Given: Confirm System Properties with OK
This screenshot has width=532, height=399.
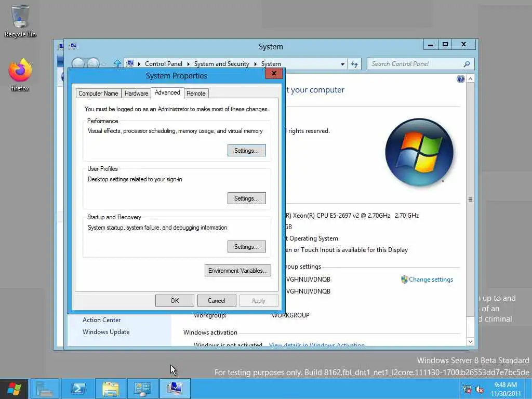Looking at the screenshot, I should point(175,301).
